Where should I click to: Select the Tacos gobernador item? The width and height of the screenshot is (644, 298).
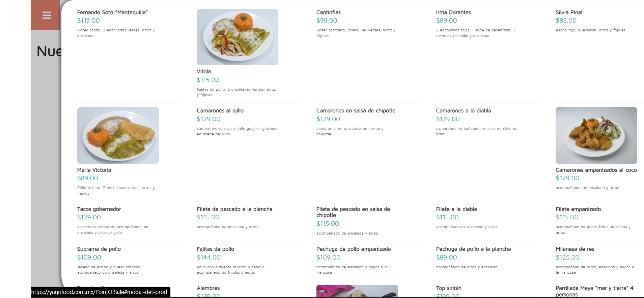[x=99, y=209]
